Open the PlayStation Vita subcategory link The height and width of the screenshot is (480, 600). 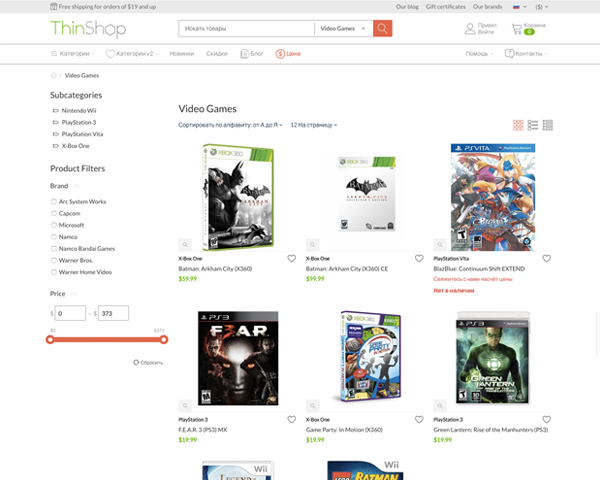[x=82, y=134]
